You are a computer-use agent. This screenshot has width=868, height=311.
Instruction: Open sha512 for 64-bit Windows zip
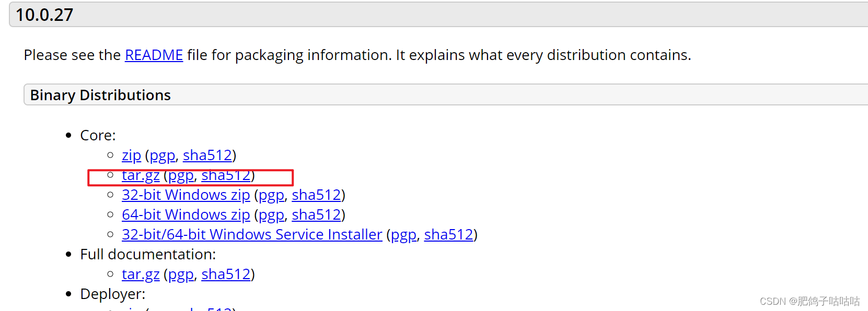pos(316,215)
